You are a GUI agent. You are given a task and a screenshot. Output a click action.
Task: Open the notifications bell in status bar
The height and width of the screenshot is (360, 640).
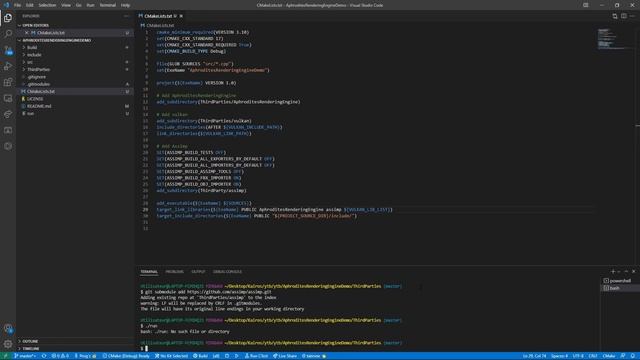632,356
